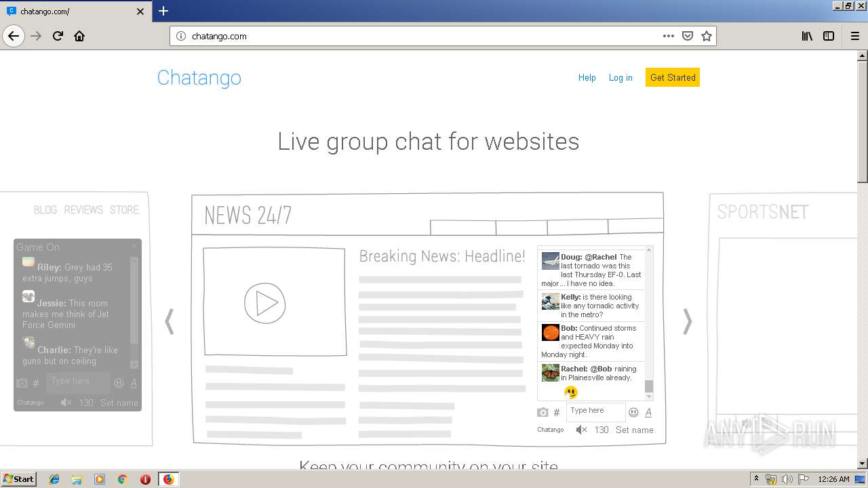Go back with the browser back arrow

click(14, 36)
